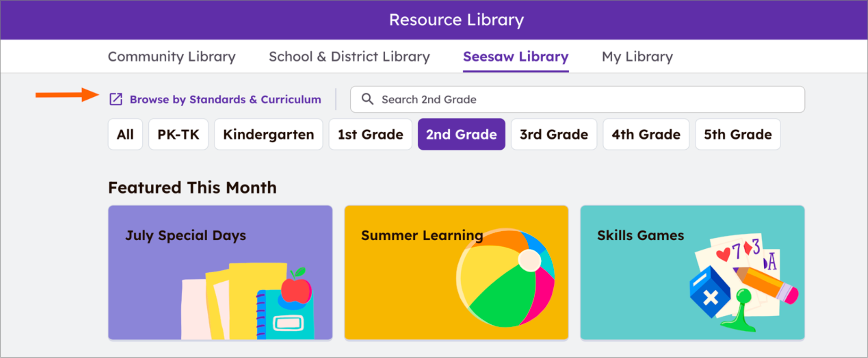
Task: Click the external-link icon beside Browse by Standards
Action: 116,99
